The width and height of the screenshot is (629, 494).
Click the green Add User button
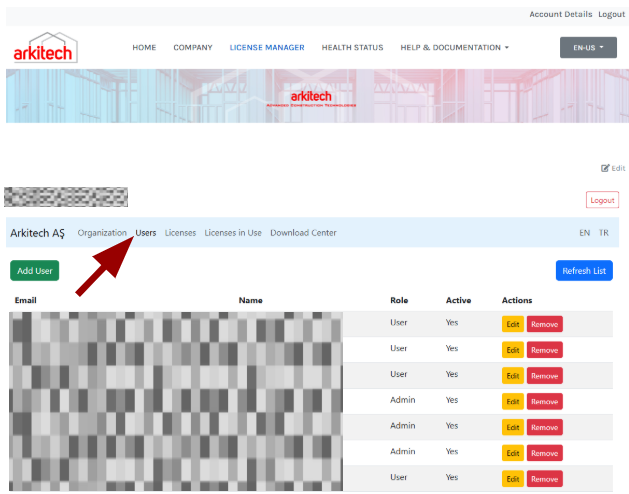tap(34, 270)
